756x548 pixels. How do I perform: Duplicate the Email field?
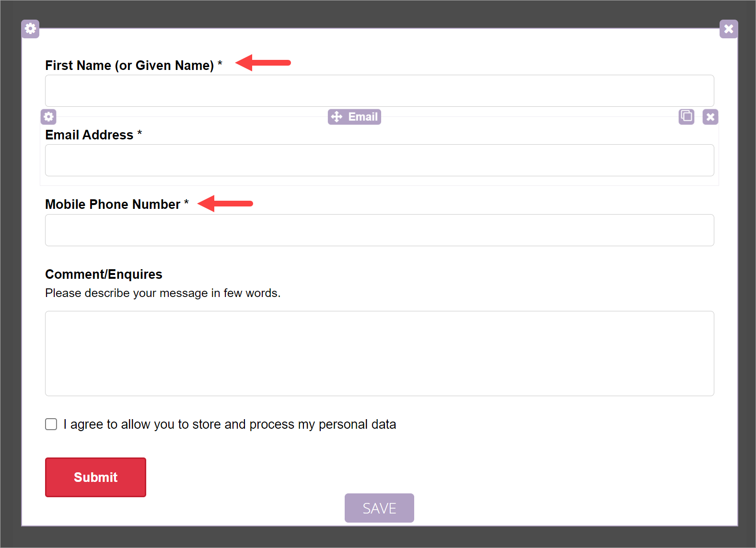coord(686,116)
